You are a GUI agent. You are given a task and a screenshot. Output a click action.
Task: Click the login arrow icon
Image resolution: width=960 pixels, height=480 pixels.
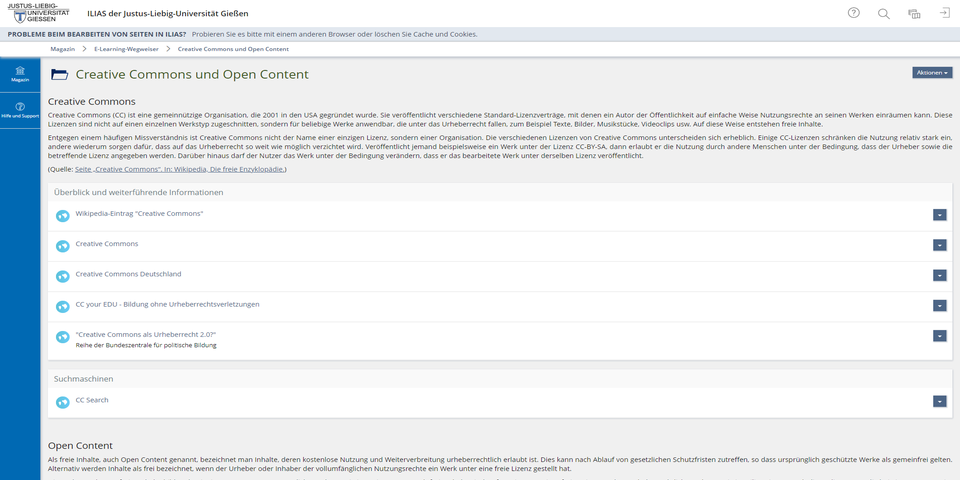[944, 13]
